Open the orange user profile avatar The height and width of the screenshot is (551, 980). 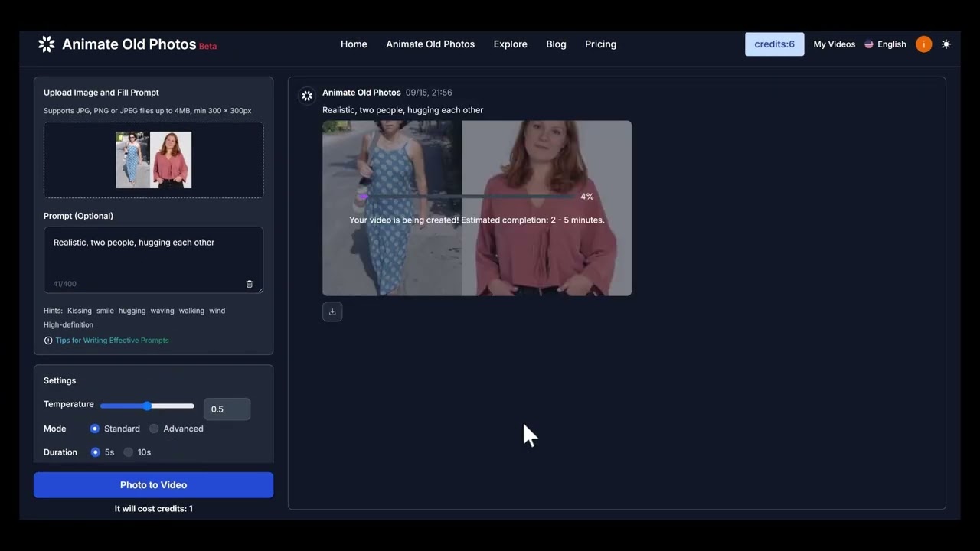pyautogui.click(x=923, y=44)
